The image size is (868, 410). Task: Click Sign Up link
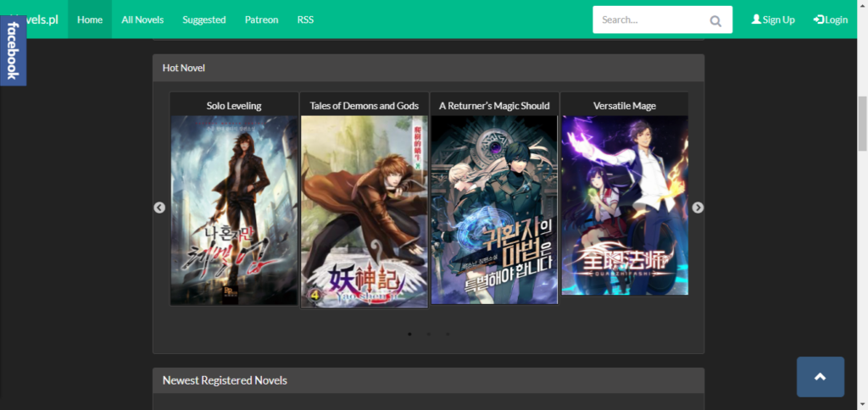pyautogui.click(x=773, y=19)
